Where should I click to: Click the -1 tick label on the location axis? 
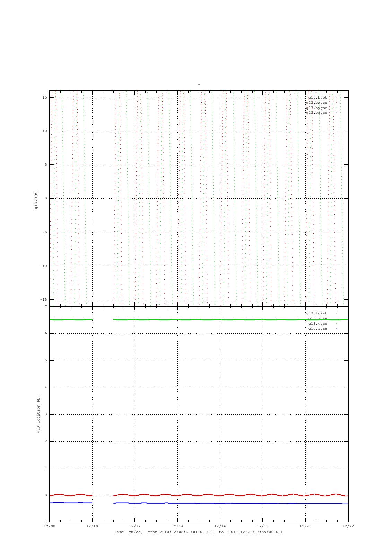coord(45,522)
